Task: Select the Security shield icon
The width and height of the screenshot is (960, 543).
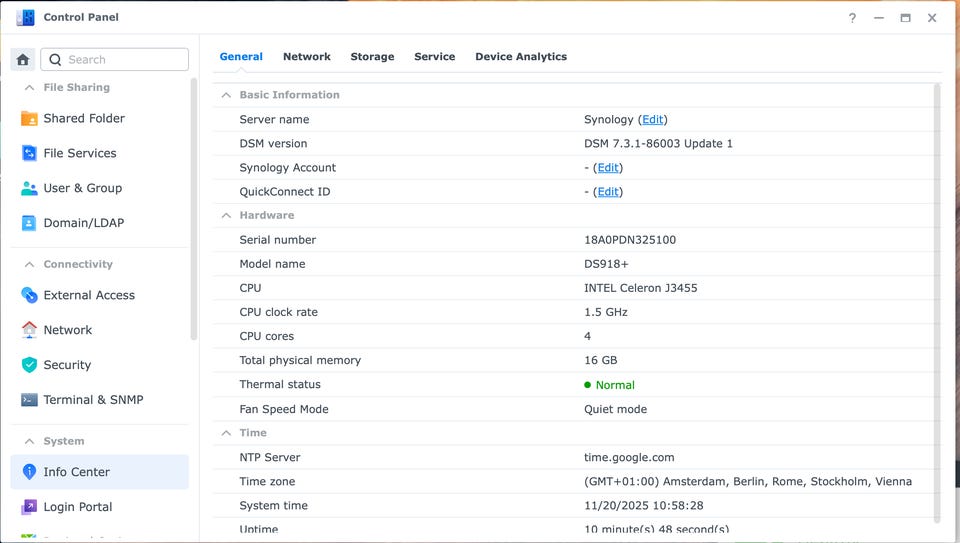Action: (29, 365)
